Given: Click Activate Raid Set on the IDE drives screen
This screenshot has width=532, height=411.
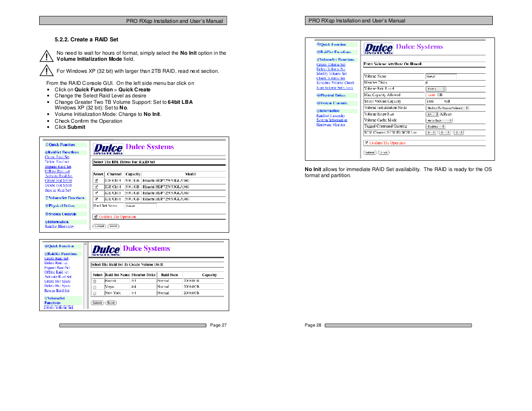Looking at the screenshot, I should (59, 176).
